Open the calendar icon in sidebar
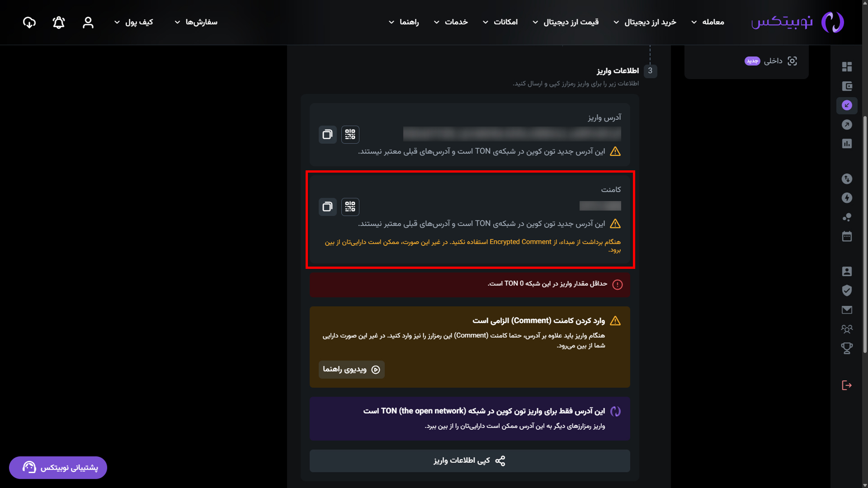Image resolution: width=868 pixels, height=488 pixels. click(847, 236)
